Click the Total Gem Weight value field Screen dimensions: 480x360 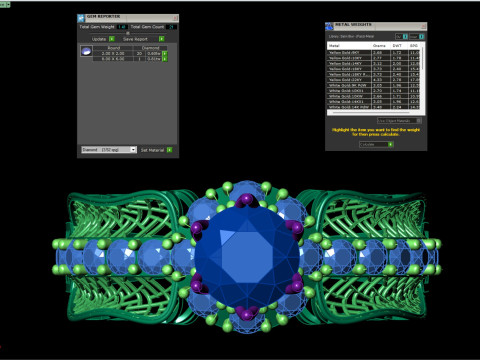[122, 27]
